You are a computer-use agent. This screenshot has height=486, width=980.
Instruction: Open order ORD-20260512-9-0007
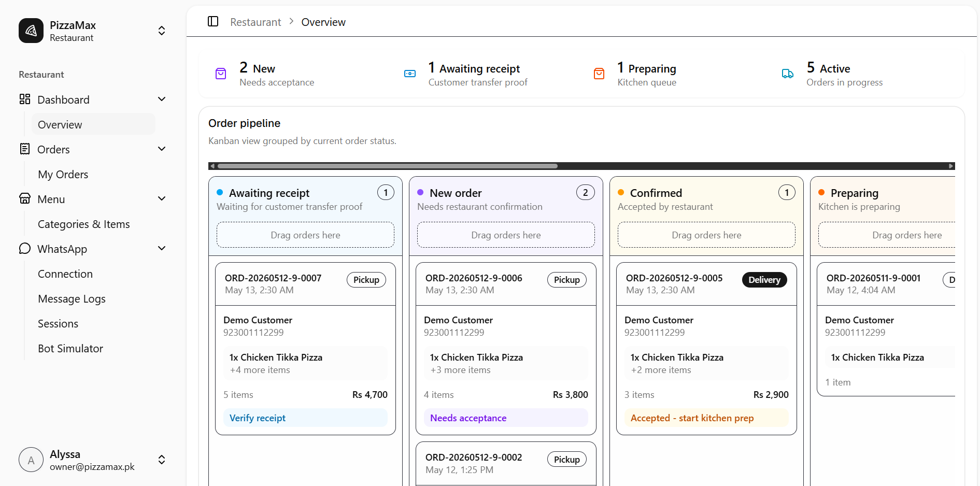[x=273, y=278]
